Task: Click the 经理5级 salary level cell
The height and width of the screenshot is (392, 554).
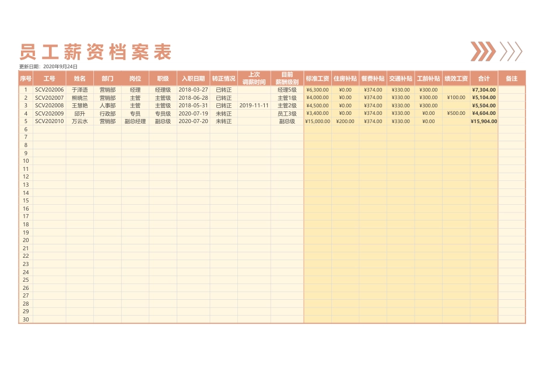Action: pos(287,90)
